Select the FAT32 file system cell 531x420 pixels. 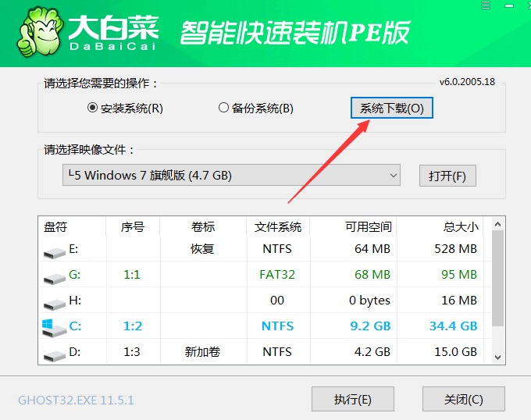tap(277, 275)
